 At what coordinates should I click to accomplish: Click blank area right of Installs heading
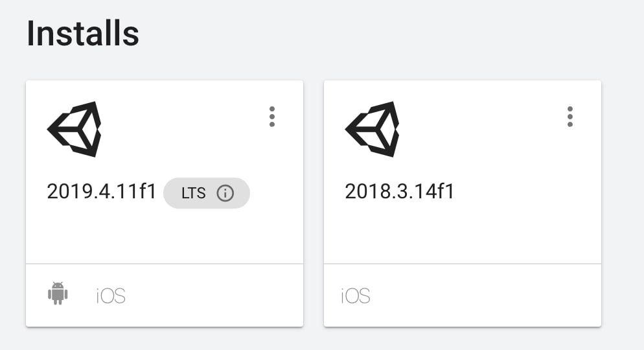pos(389,34)
